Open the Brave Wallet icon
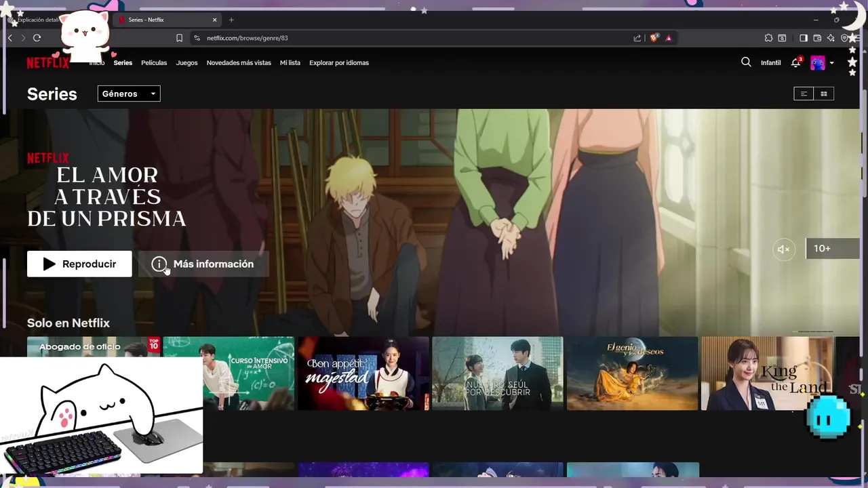This screenshot has width=868, height=488. 817,38
